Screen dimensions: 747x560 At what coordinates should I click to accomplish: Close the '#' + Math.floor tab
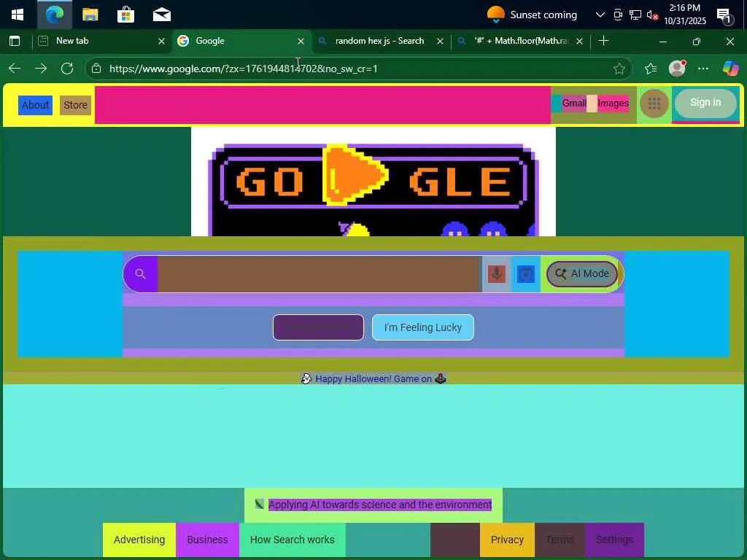click(579, 42)
